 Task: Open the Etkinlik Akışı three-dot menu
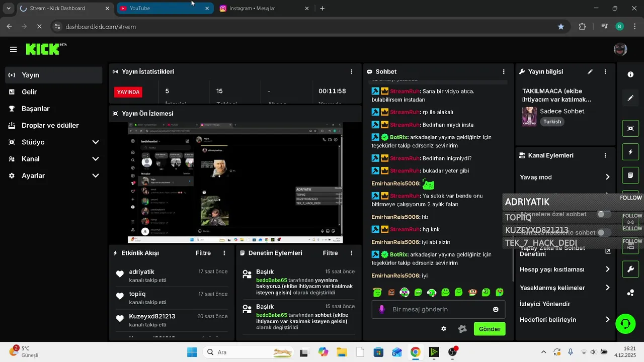224,253
